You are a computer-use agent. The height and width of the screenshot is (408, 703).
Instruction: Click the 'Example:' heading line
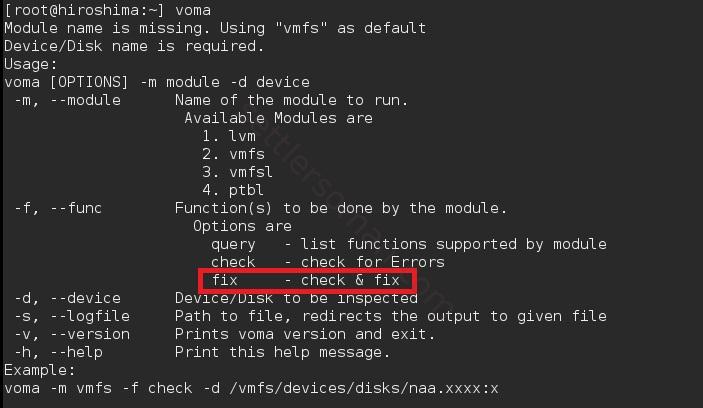click(40, 370)
